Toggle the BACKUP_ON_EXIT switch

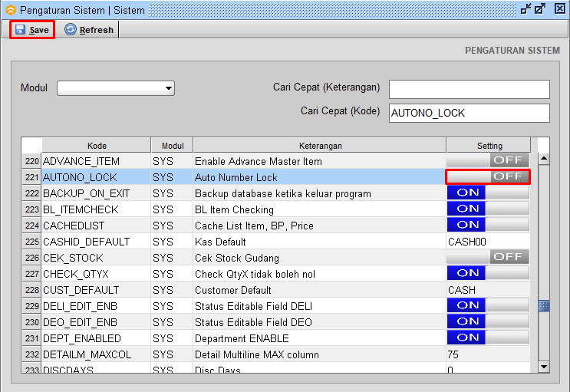click(487, 193)
